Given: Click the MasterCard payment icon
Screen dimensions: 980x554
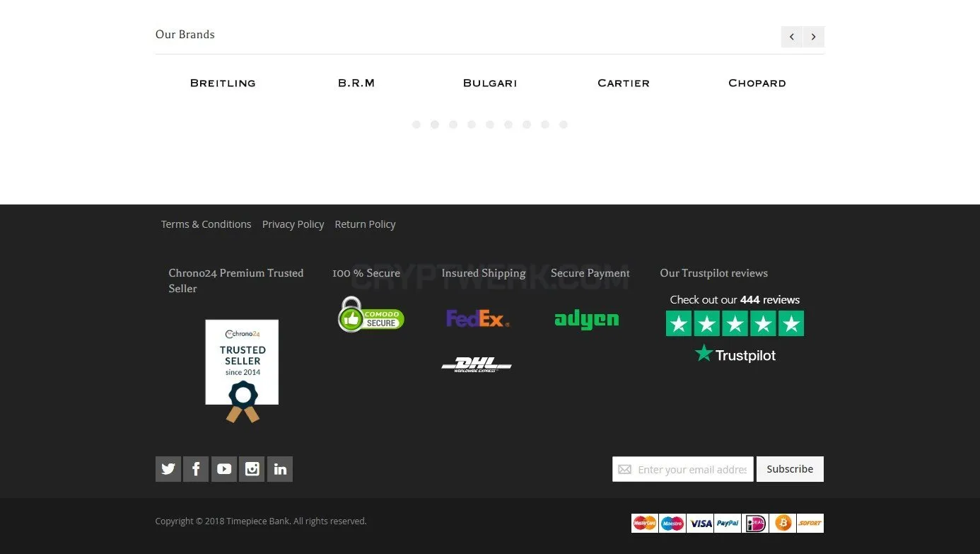Looking at the screenshot, I should (645, 523).
